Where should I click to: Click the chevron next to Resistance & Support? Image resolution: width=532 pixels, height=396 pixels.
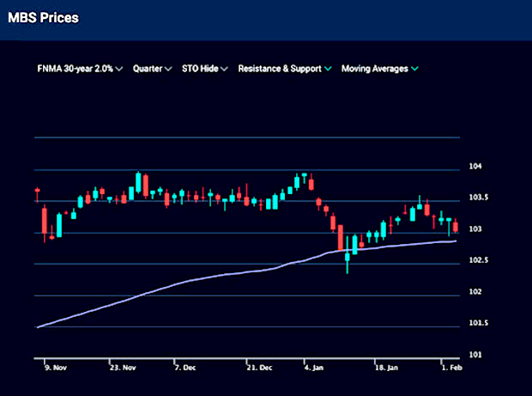(x=328, y=68)
